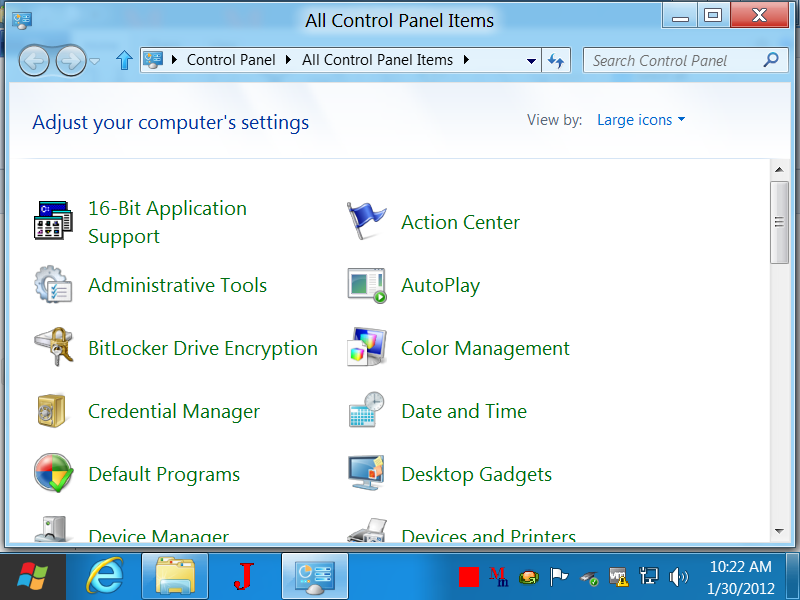Screen dimensions: 800x600
Task: Open the Administrative Tools gear icon
Action: pyautogui.click(x=54, y=285)
